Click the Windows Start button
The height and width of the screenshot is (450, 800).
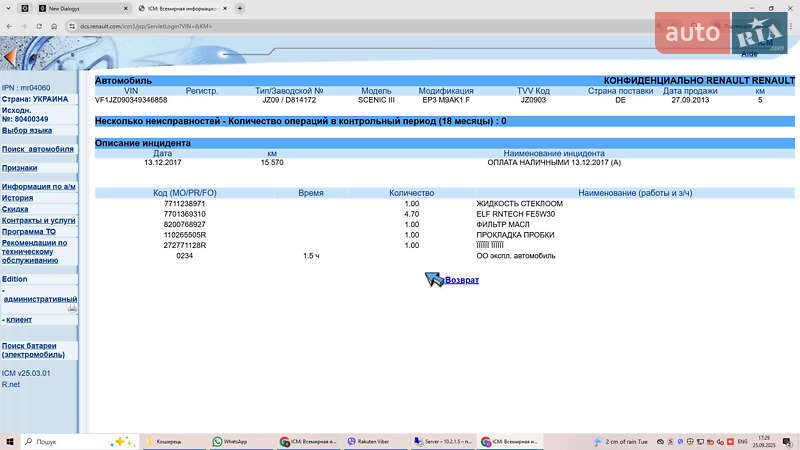point(10,441)
